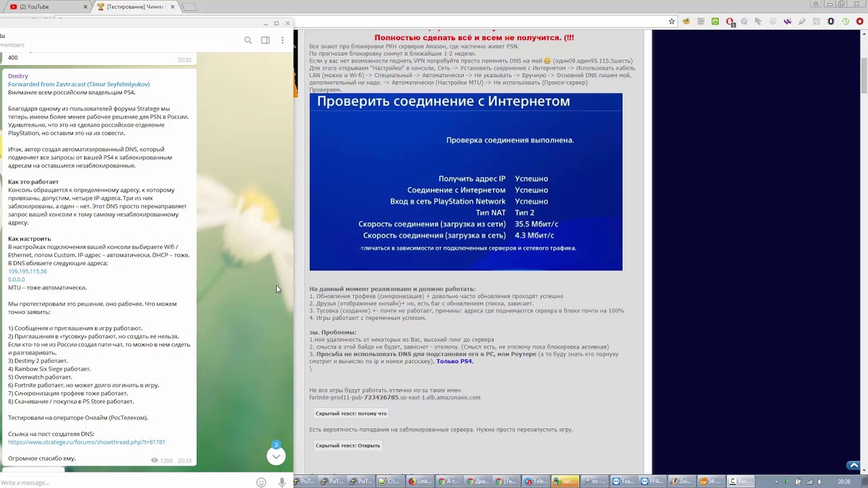Click the PS4 connection test screenshot
Viewport: 868px width, 488px height.
(x=466, y=182)
